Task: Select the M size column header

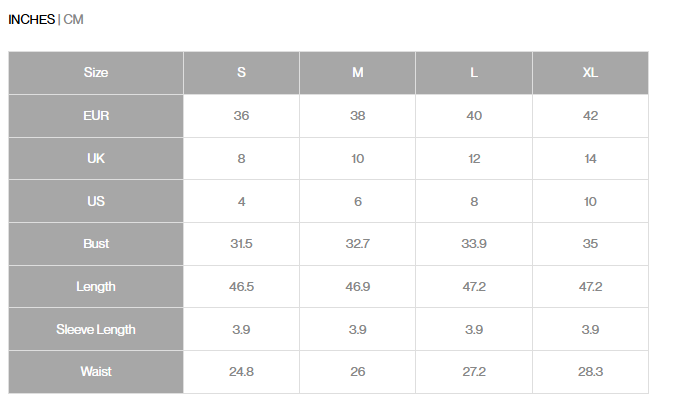Action: point(357,73)
